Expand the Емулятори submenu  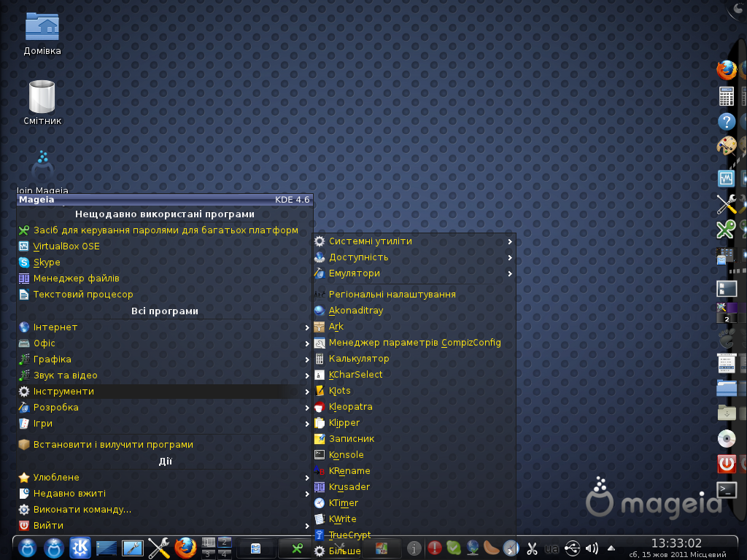[414, 273]
